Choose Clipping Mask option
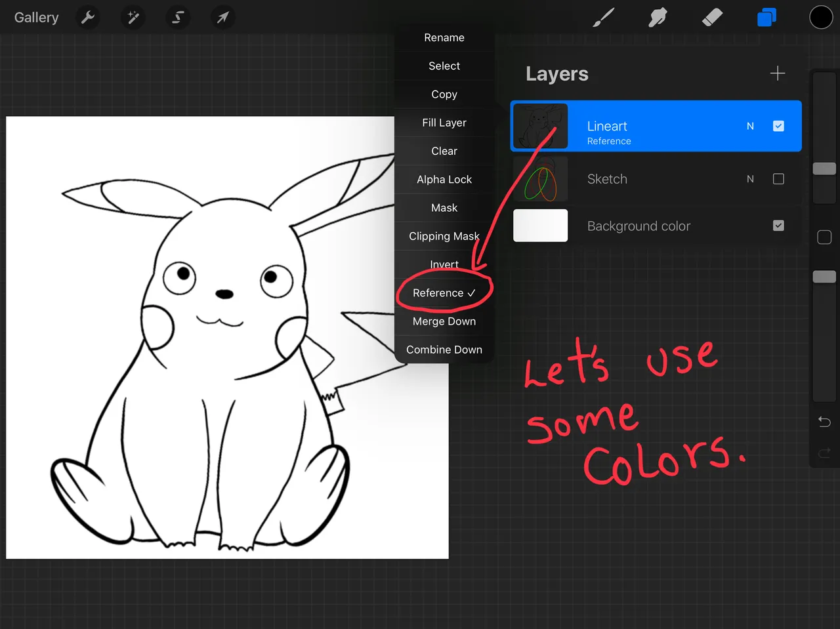Screen dimensions: 840x629 pyautogui.click(x=444, y=236)
